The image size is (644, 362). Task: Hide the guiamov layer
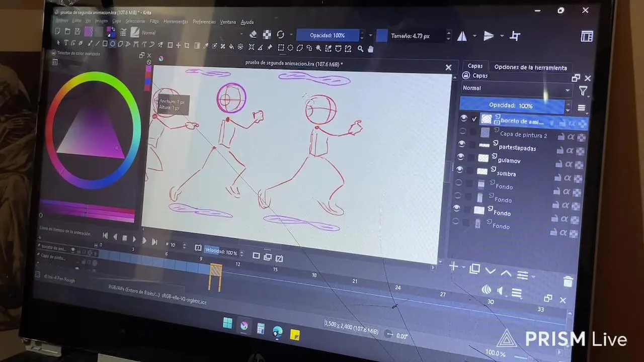click(x=461, y=157)
